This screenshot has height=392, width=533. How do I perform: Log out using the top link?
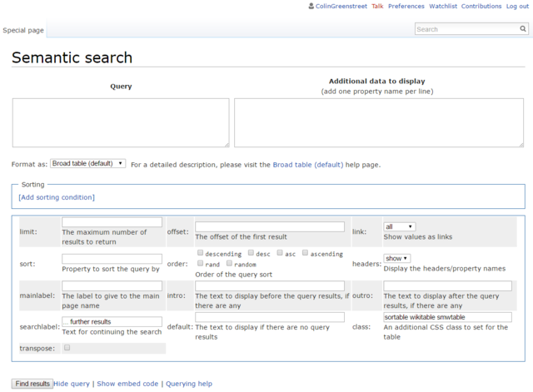(516, 6)
